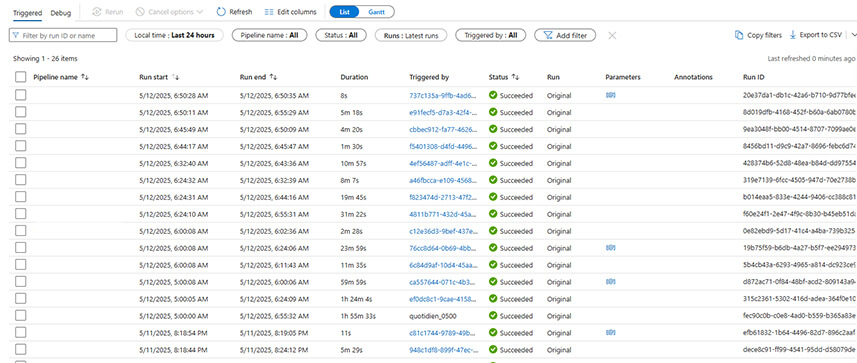
Task: Open trigger link f5401308-d4fd-4496
Action: 443,146
